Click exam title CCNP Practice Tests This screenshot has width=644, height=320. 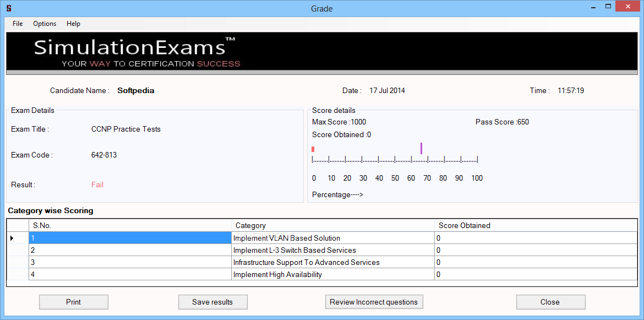tap(126, 129)
